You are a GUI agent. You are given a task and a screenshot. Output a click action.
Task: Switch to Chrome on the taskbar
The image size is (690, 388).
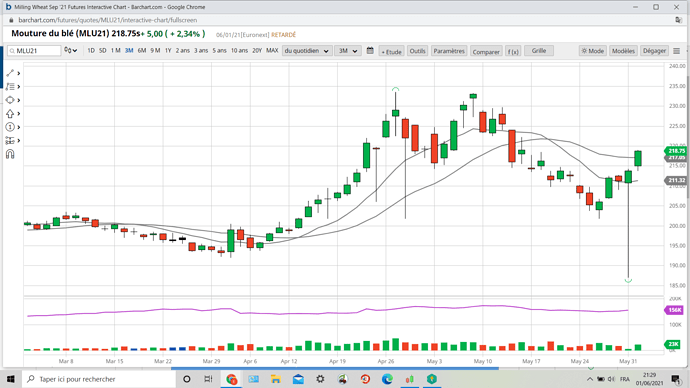231,379
